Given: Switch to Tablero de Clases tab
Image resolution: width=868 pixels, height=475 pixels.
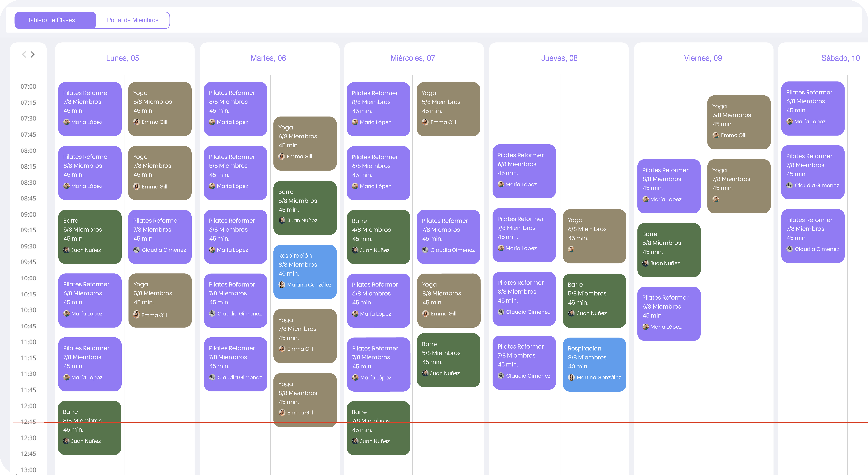Looking at the screenshot, I should [x=51, y=20].
